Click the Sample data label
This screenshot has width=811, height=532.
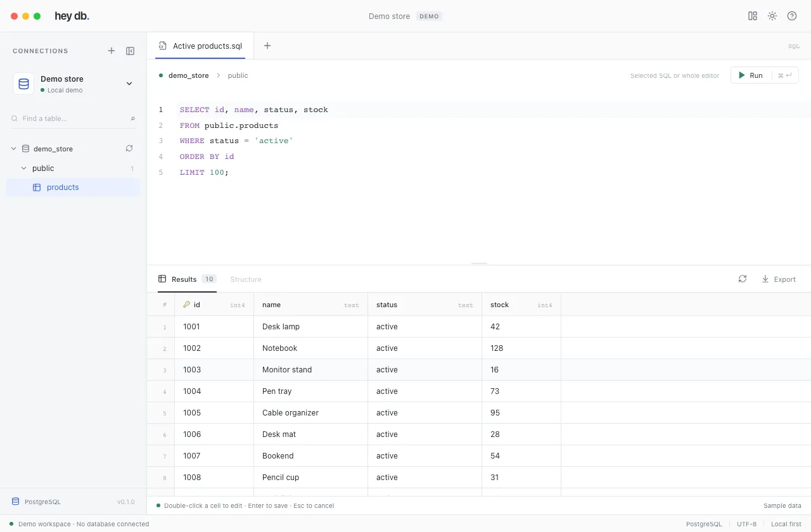point(782,505)
